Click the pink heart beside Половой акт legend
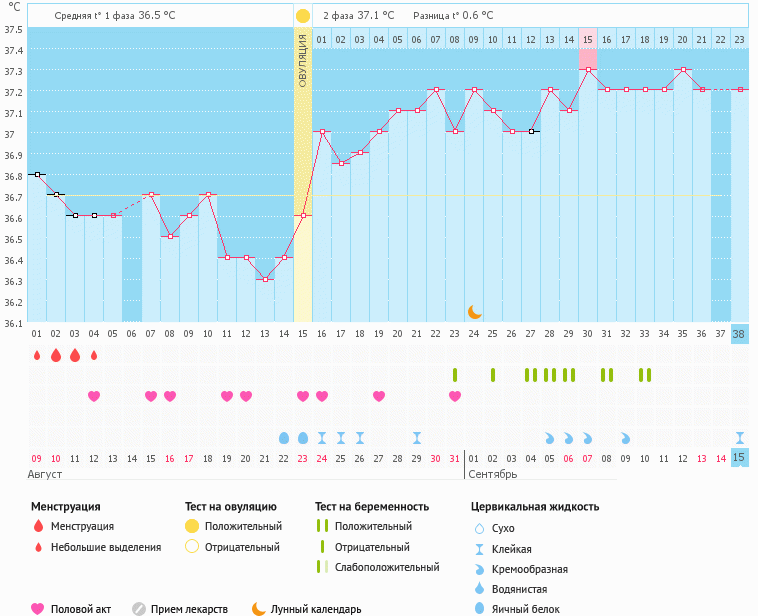The height and width of the screenshot is (616, 758). (x=38, y=608)
